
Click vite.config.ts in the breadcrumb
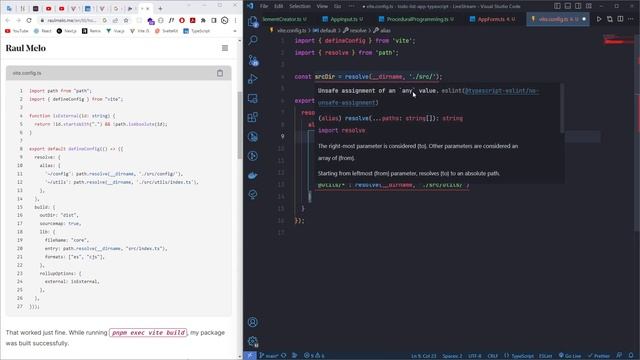(x=291, y=31)
